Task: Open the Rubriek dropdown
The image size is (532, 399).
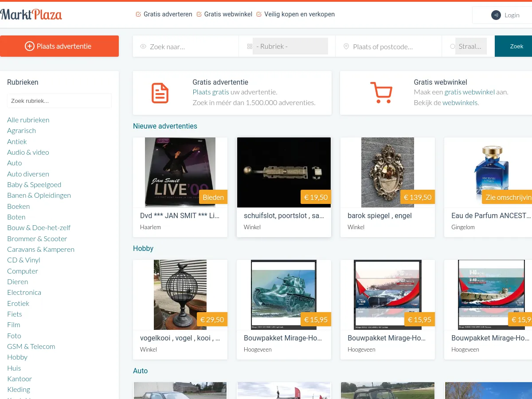Action: (290, 46)
